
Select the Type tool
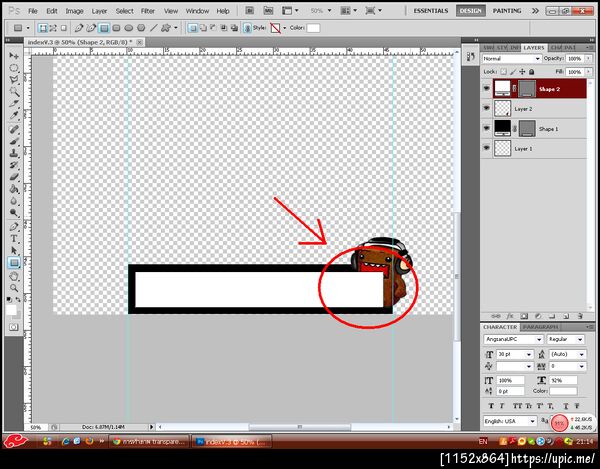click(x=14, y=239)
